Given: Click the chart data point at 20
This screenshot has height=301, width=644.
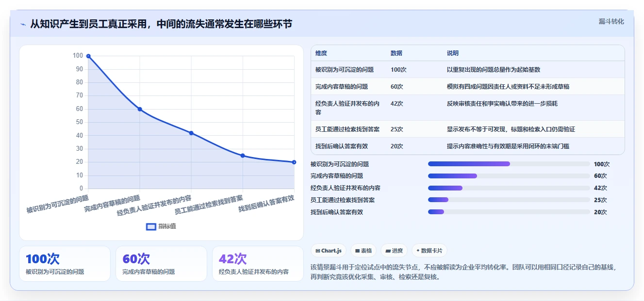Looking at the screenshot, I should click(294, 162).
